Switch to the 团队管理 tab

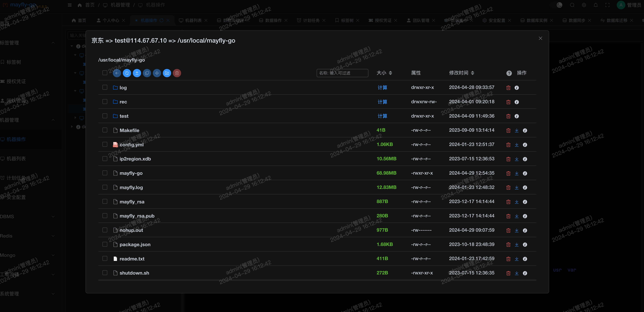421,20
